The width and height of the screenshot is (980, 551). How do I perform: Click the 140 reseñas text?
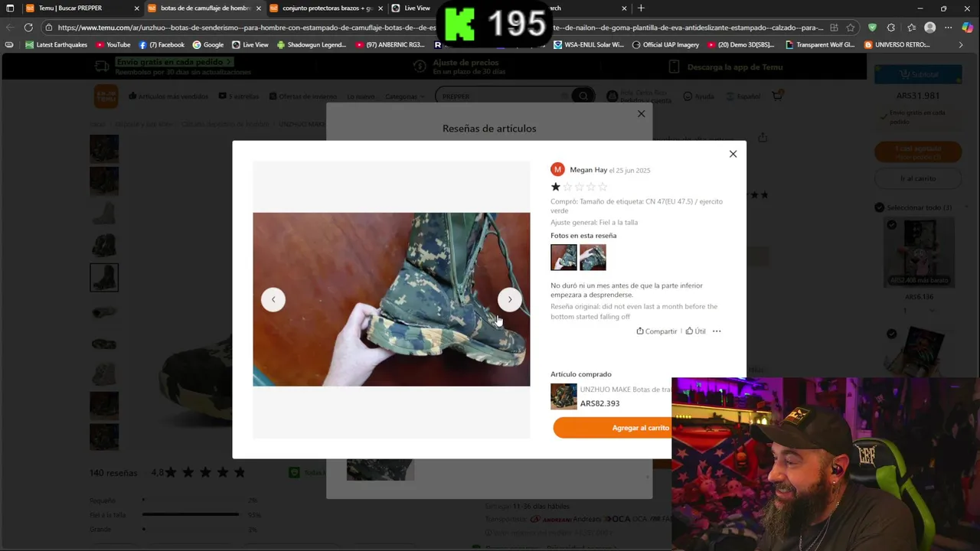[x=113, y=473]
